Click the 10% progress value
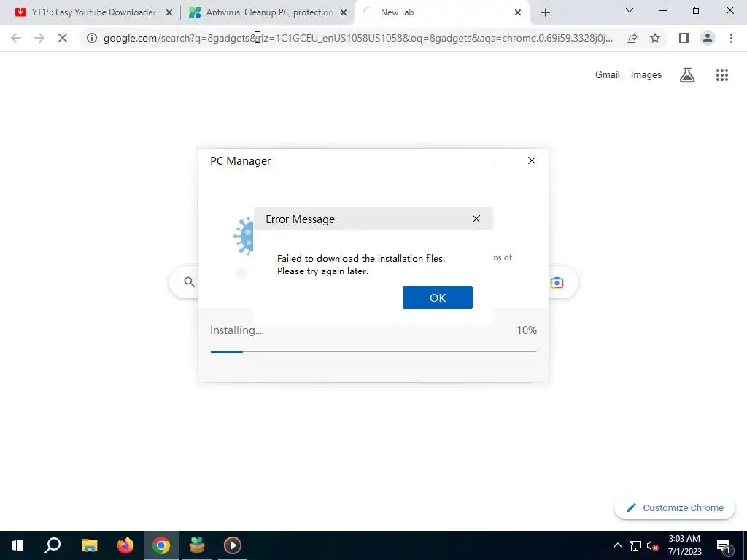 tap(527, 330)
